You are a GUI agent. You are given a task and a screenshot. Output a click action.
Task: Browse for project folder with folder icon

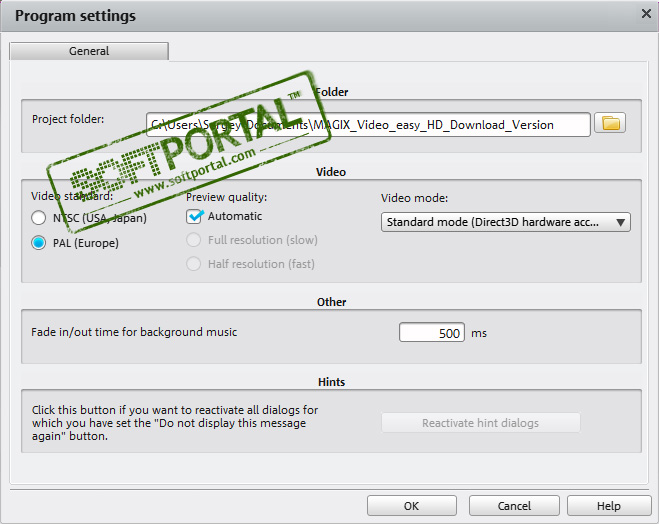pos(610,124)
